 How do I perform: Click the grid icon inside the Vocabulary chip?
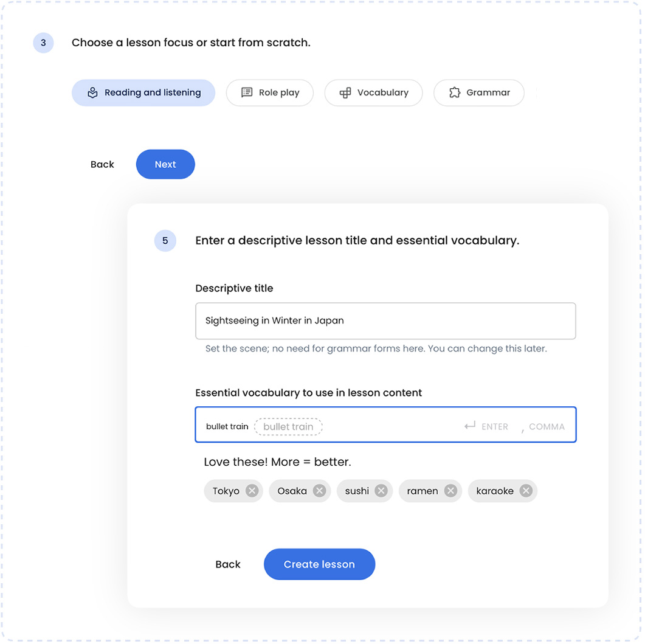(345, 92)
